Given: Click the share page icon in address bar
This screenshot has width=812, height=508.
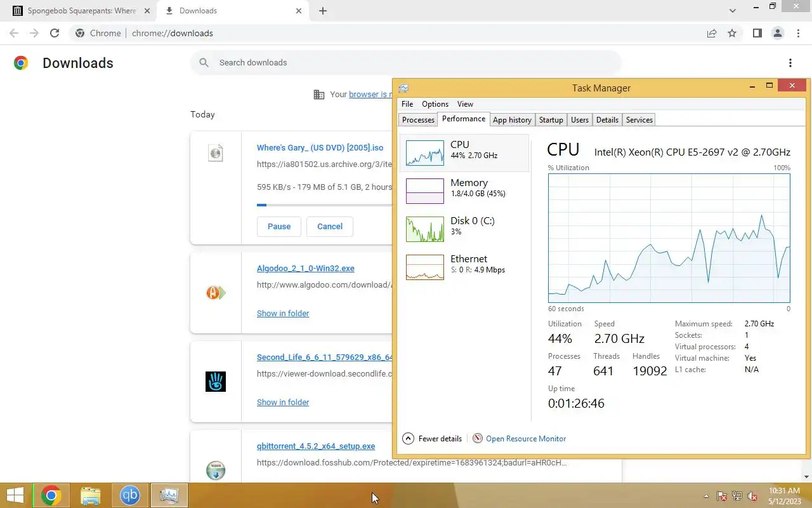Looking at the screenshot, I should click(x=712, y=33).
